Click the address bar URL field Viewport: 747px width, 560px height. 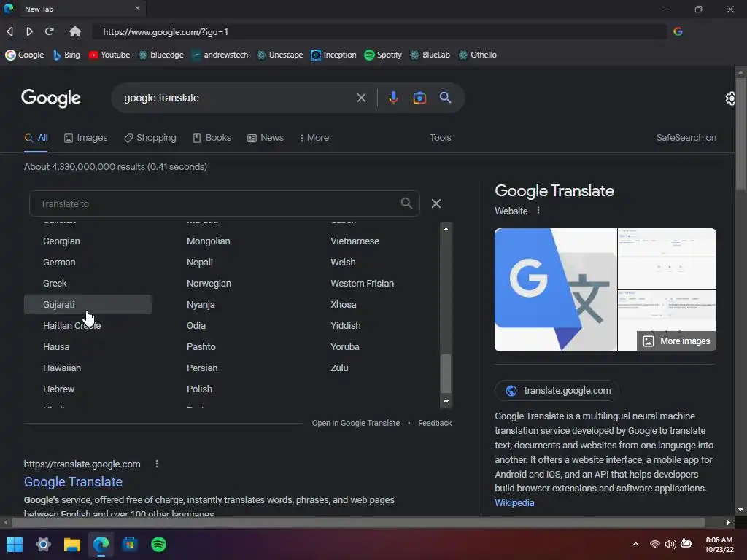tap(379, 31)
